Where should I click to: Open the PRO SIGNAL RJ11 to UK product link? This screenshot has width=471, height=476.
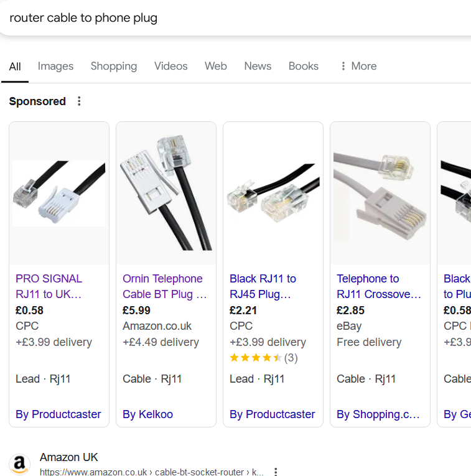[x=49, y=286]
